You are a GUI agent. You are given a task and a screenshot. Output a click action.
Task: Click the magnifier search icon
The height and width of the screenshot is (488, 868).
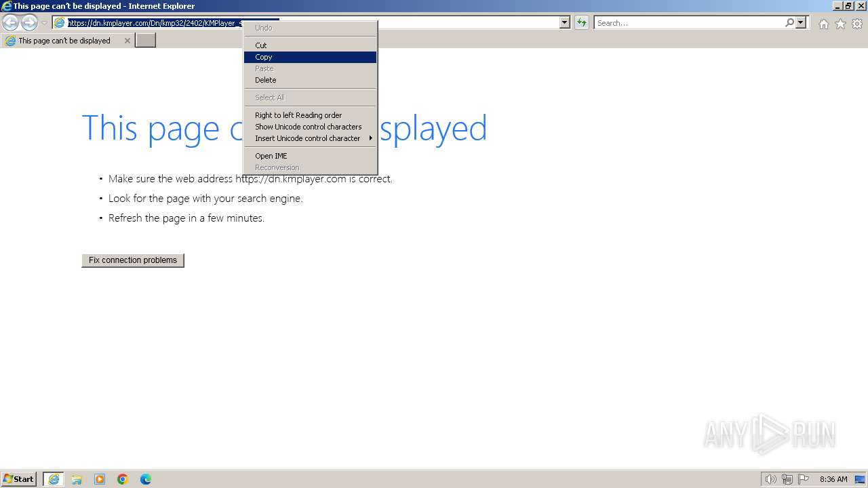pos(789,22)
